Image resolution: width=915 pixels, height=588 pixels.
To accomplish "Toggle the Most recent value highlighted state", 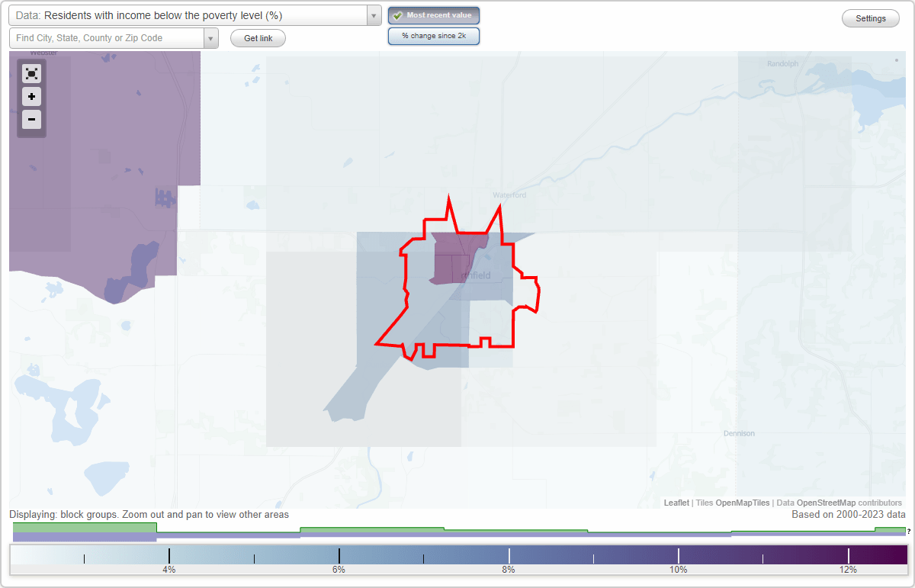I will [x=433, y=14].
